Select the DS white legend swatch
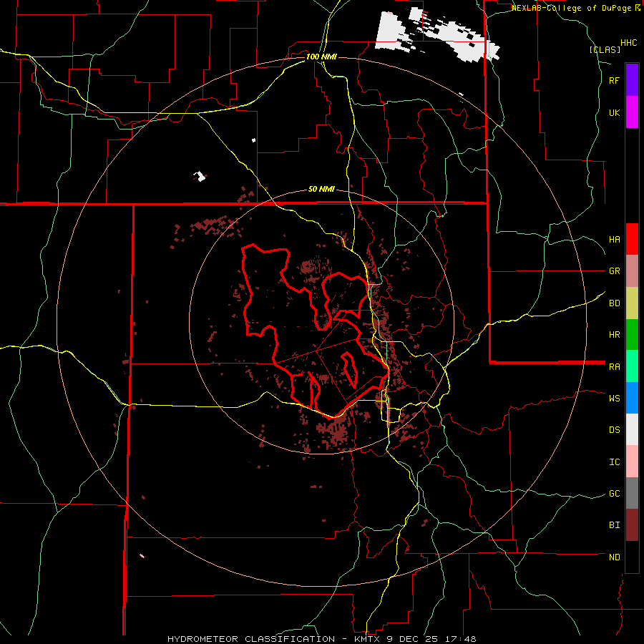This screenshot has width=644, height=644. coord(632,429)
